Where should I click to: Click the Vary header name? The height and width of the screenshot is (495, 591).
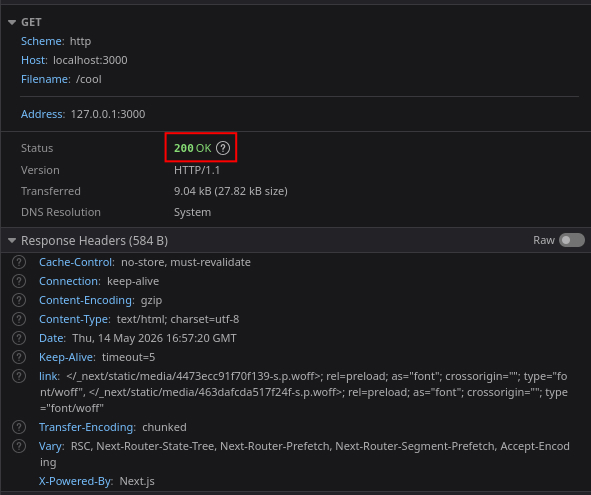point(52,446)
